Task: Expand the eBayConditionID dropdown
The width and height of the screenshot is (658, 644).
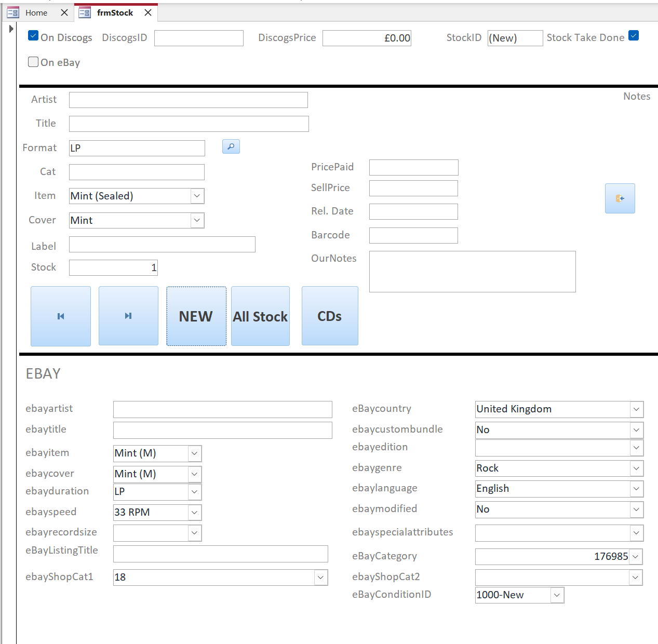Action: (x=557, y=595)
